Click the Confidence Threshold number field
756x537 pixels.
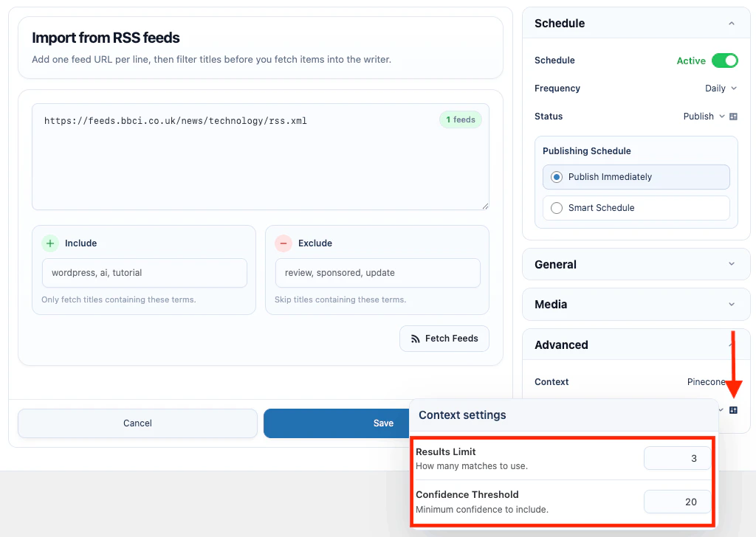(678, 502)
